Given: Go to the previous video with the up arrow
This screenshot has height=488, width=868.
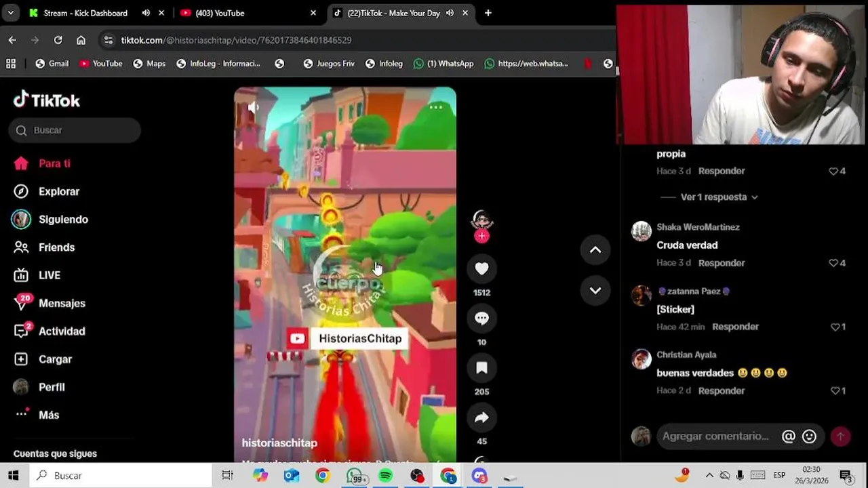Looking at the screenshot, I should click(595, 249).
